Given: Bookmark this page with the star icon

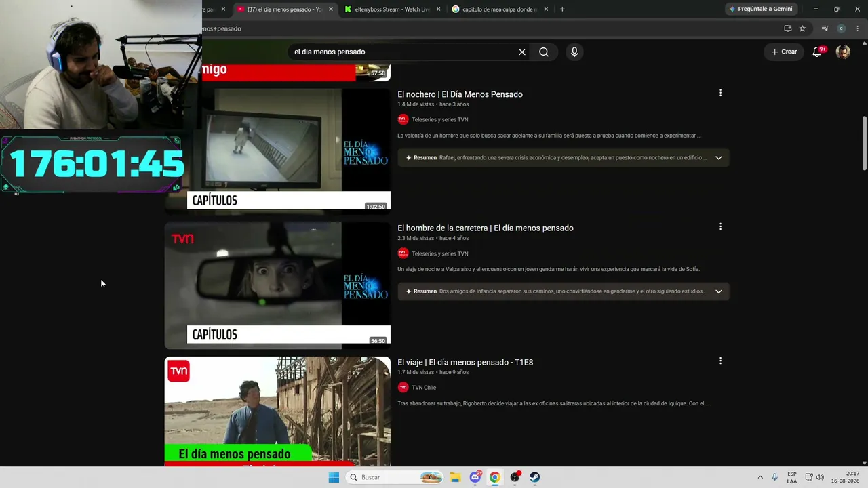Looking at the screenshot, I should [x=802, y=28].
